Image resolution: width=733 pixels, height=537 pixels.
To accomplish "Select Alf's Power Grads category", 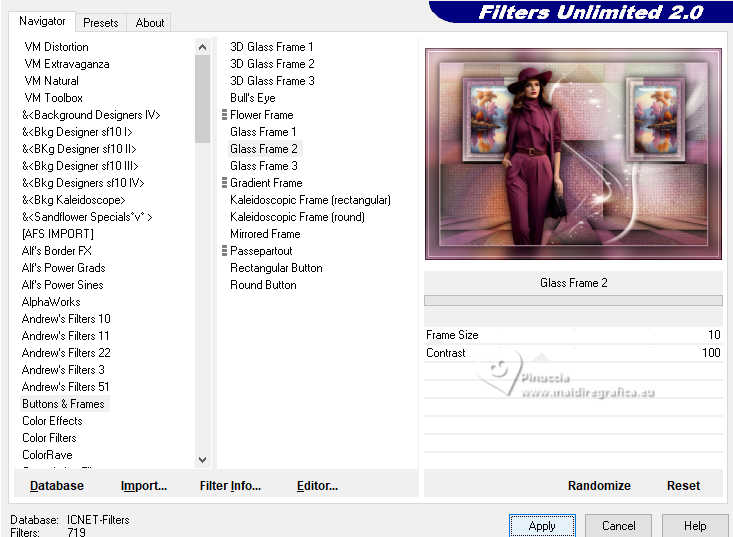I will [x=64, y=268].
